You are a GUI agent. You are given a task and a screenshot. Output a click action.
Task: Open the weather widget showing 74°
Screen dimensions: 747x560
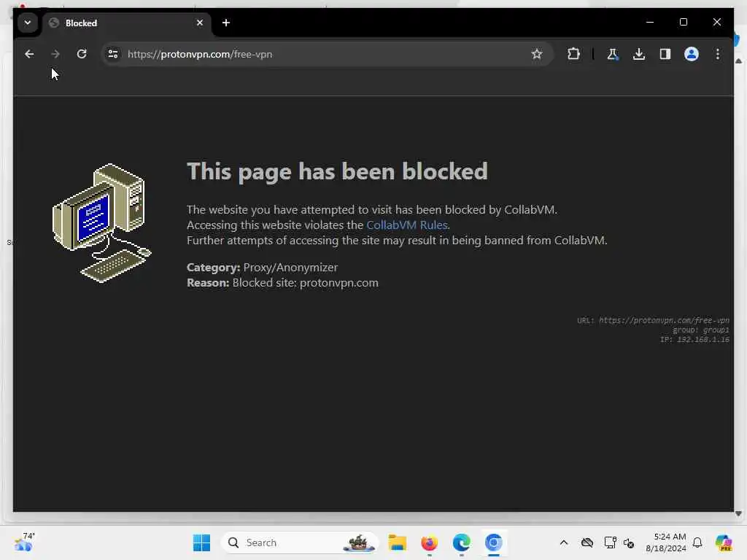coord(24,542)
